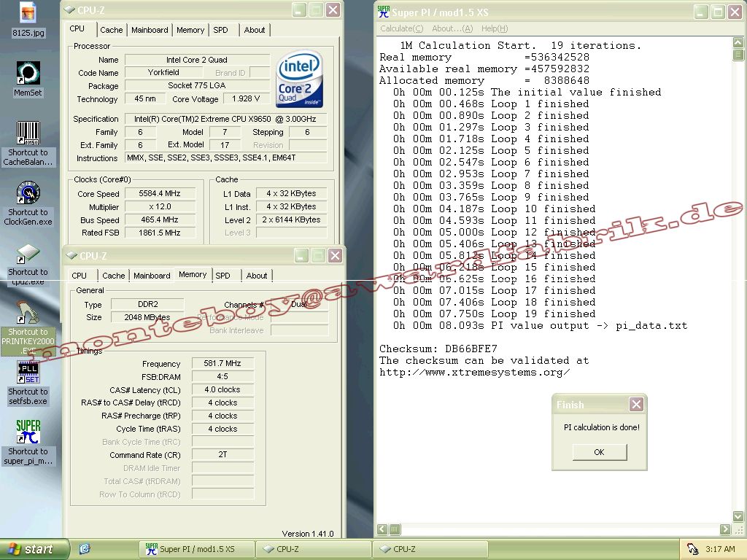The height and width of the screenshot is (560, 747).
Task: Click the taskbar clock showing 3:17 AM
Action: pos(720,549)
